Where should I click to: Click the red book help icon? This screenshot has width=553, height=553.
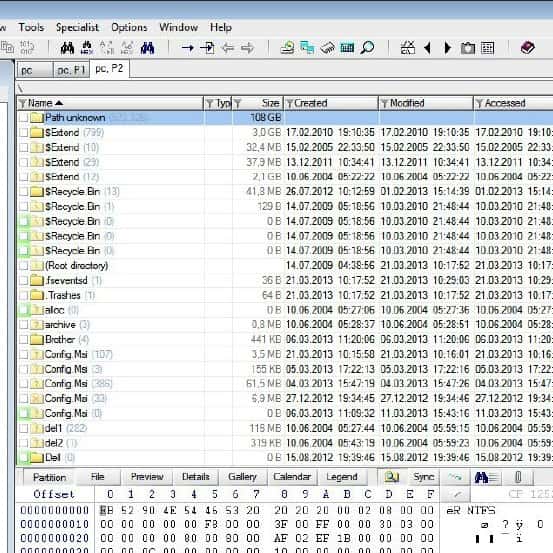point(528,47)
